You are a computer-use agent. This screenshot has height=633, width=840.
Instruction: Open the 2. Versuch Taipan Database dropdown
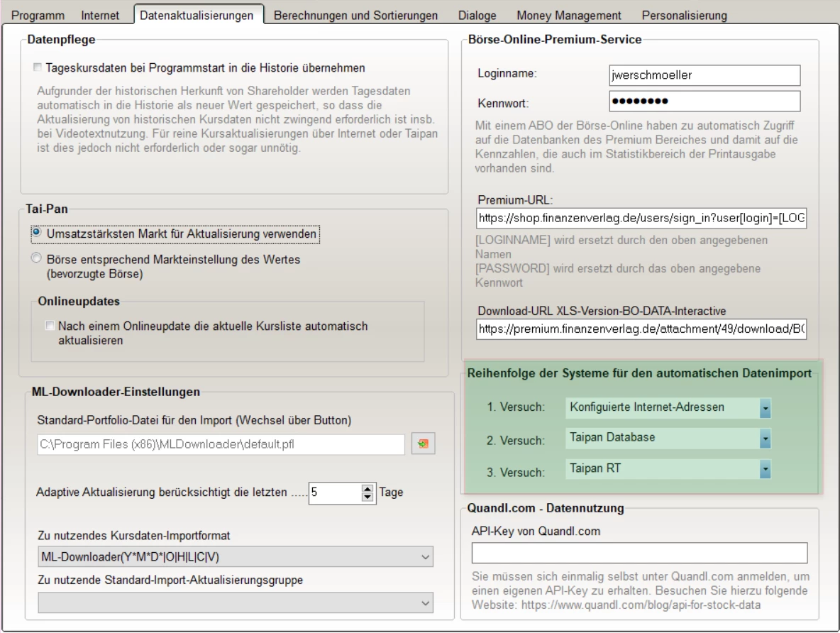pyautogui.click(x=765, y=439)
